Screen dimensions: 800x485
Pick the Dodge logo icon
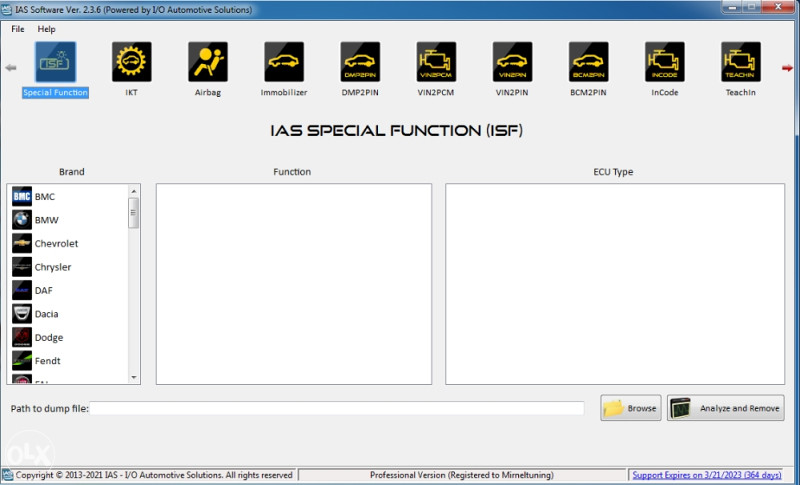pyautogui.click(x=22, y=337)
